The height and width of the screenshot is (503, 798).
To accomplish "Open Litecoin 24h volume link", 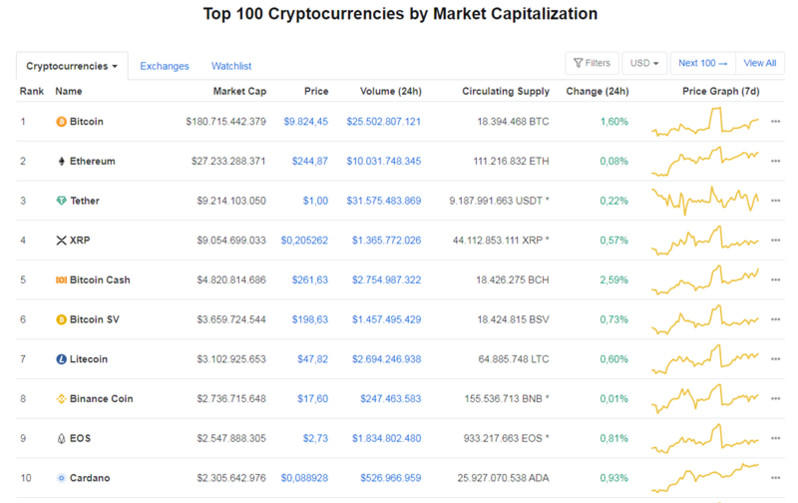I will (384, 359).
